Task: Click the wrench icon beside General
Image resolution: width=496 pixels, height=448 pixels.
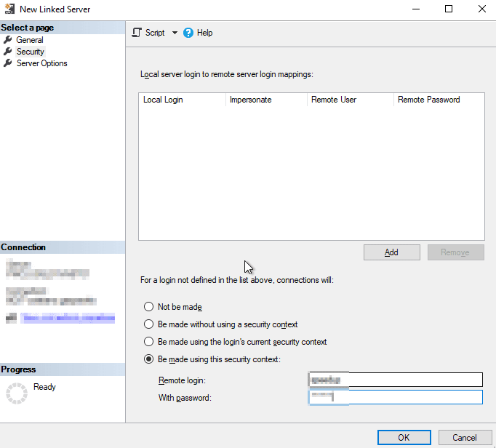Action: click(x=8, y=40)
